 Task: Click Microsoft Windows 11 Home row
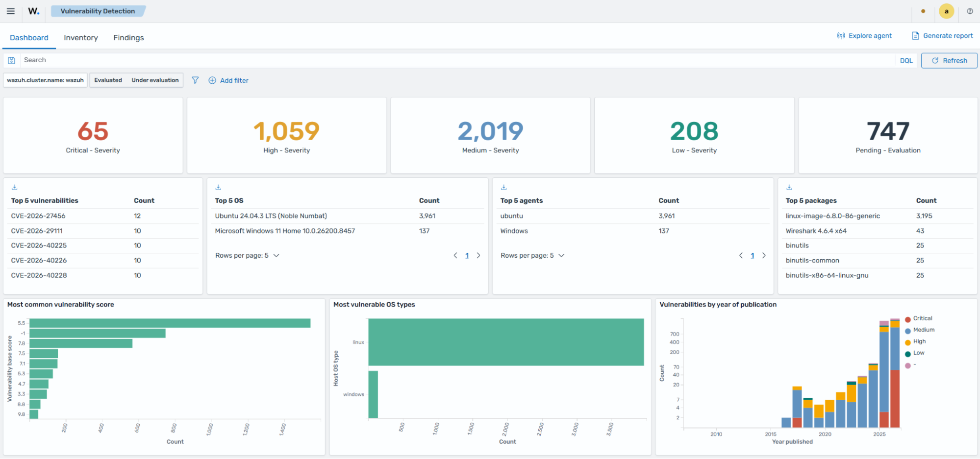(x=348, y=231)
